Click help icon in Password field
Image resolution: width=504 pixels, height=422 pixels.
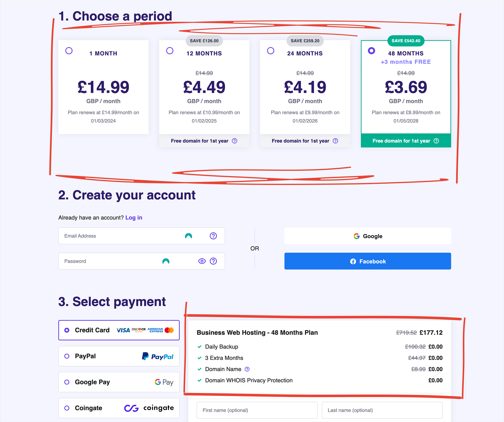(x=213, y=261)
